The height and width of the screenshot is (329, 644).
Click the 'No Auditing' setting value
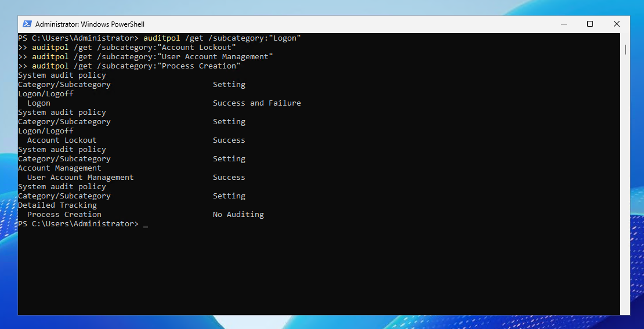238,215
